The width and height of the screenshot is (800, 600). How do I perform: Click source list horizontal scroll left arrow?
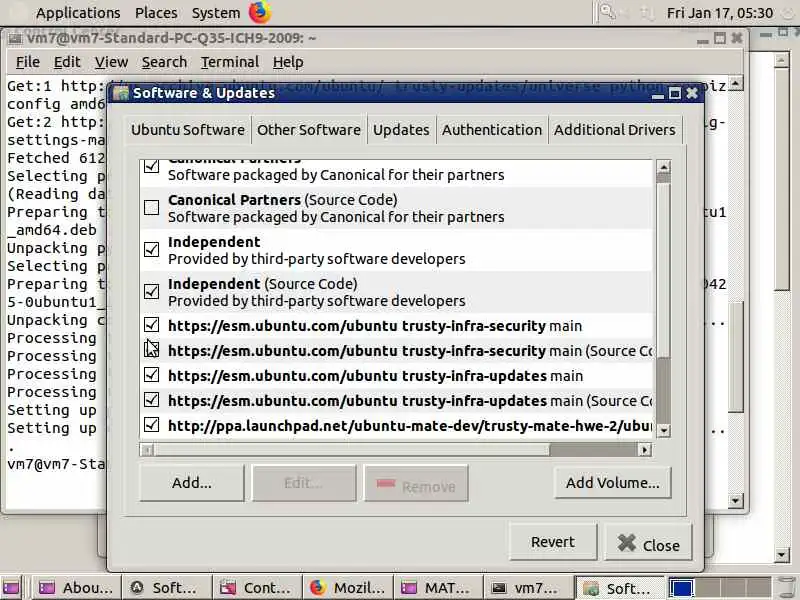pos(146,449)
